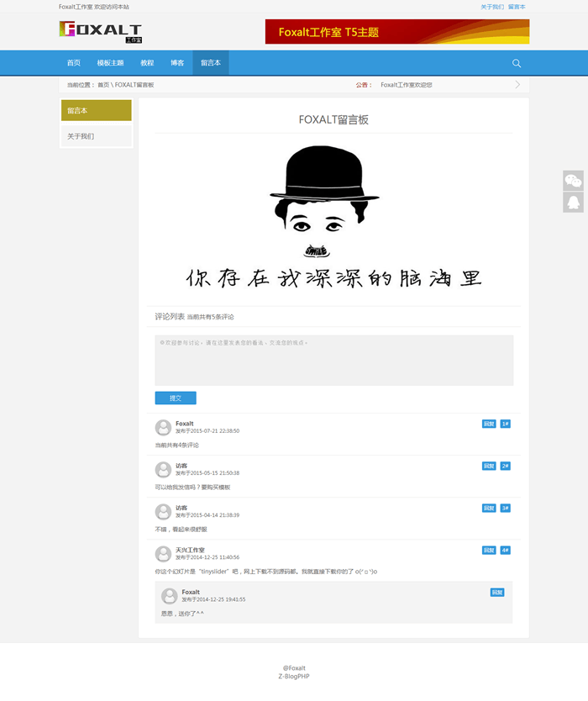
Task: Click Z-BlogPHP footer link
Action: (x=294, y=677)
